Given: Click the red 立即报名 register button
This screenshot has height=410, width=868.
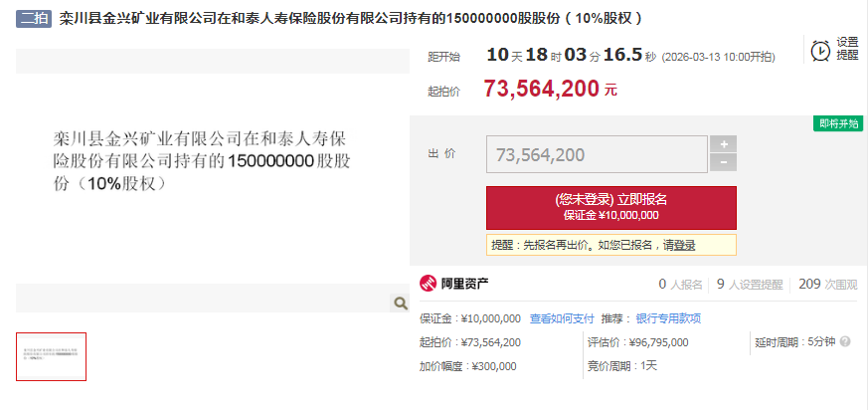Looking at the screenshot, I should pyautogui.click(x=611, y=208).
